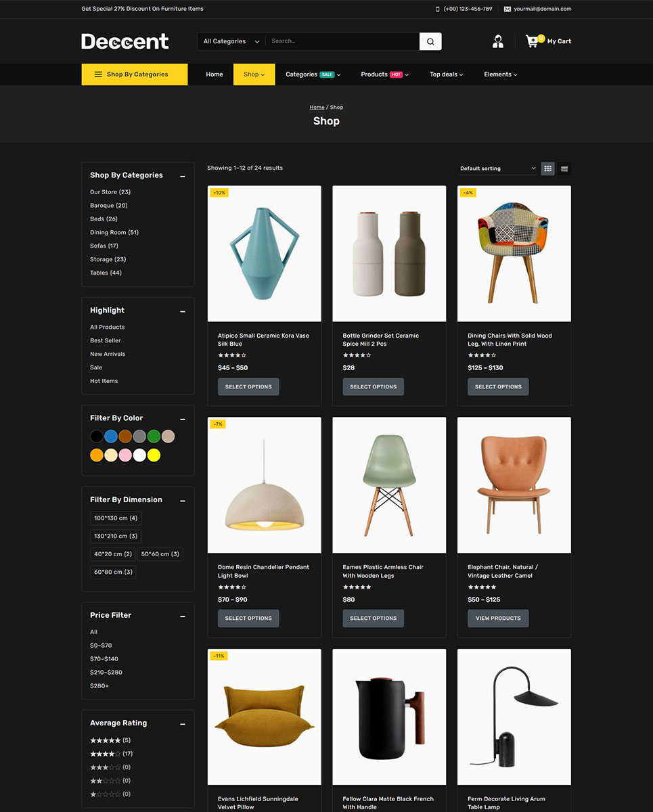The width and height of the screenshot is (653, 812).
Task: Select options for Atipico Ceramic Kora Vase
Action: click(x=248, y=387)
